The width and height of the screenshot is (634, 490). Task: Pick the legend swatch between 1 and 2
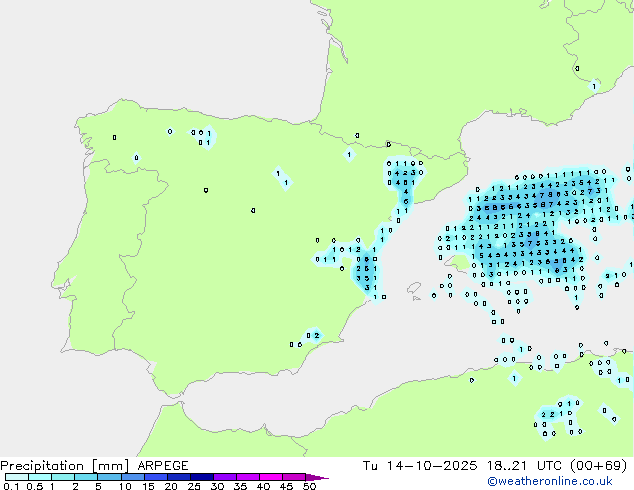pyautogui.click(x=64, y=478)
